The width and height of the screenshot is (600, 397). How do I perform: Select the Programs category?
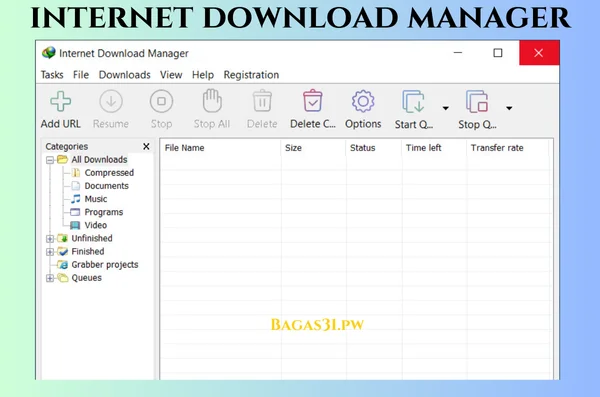104,212
